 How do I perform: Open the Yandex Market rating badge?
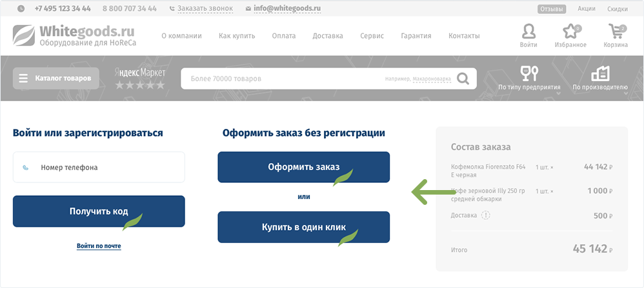point(140,78)
